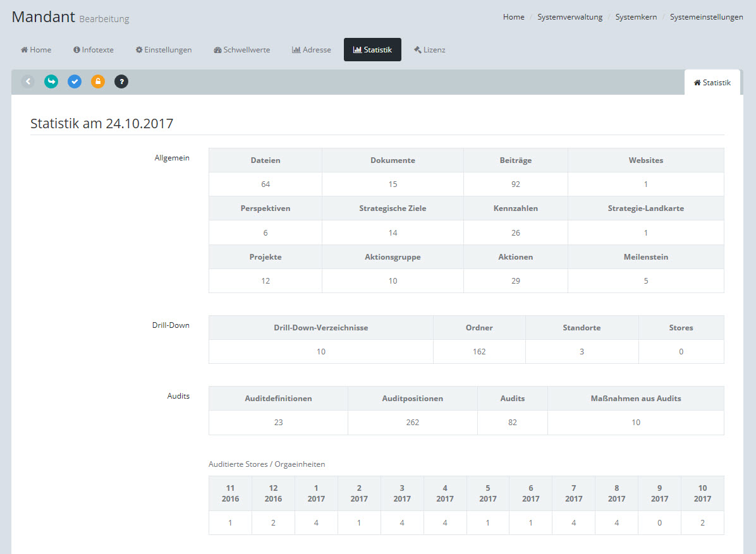Click the Auditpositionen value 262
The height and width of the screenshot is (554, 756).
pos(413,423)
